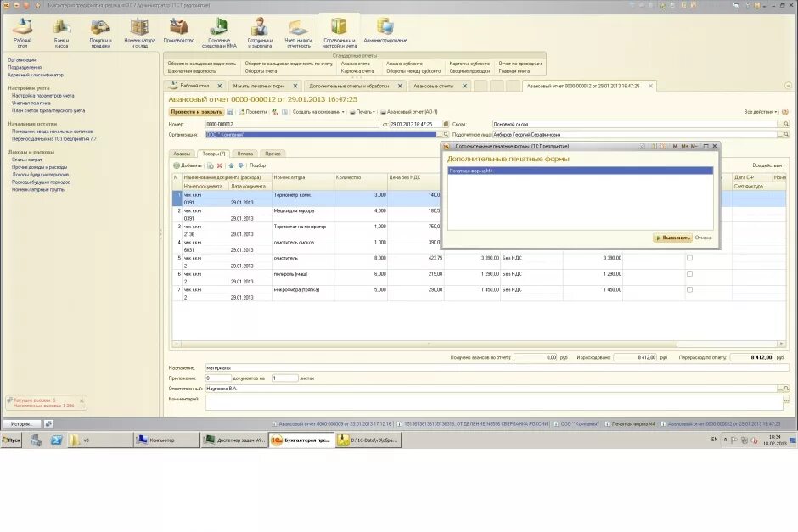Toggle the checkbox in the полироль row 6
This screenshot has width=798, height=532.
689,274
